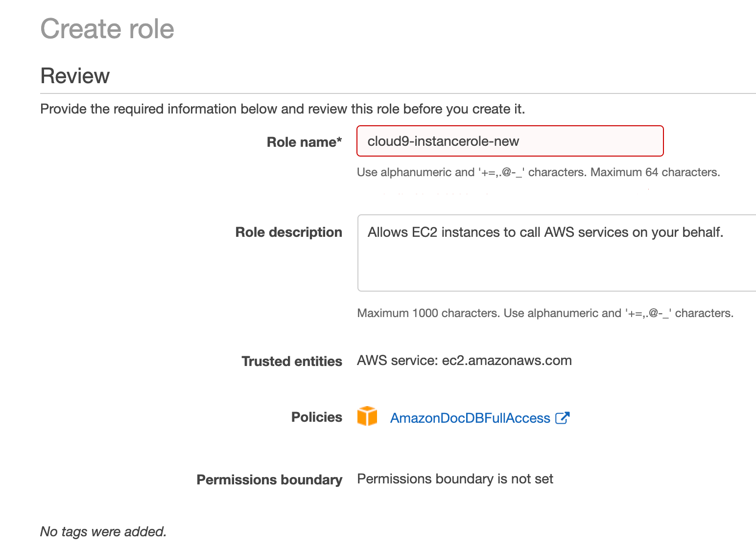Focus the Role name input field
756x548 pixels.
click(x=510, y=141)
